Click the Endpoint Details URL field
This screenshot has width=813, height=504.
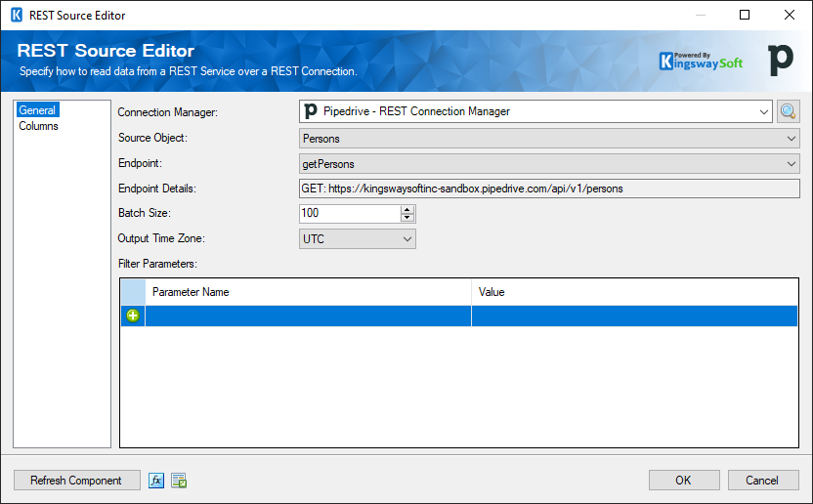549,189
